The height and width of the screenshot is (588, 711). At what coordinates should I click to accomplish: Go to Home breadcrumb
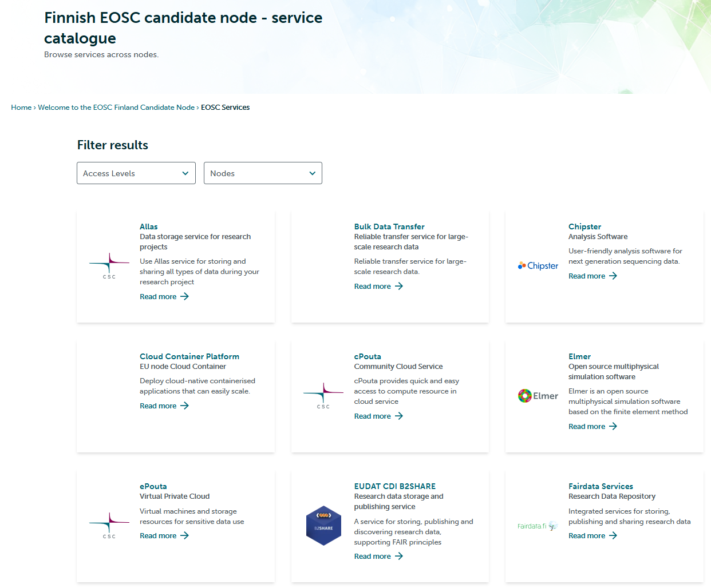coord(21,108)
